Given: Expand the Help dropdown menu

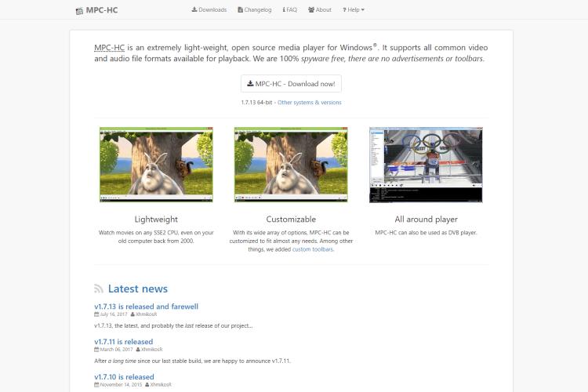Looking at the screenshot, I should click(354, 9).
